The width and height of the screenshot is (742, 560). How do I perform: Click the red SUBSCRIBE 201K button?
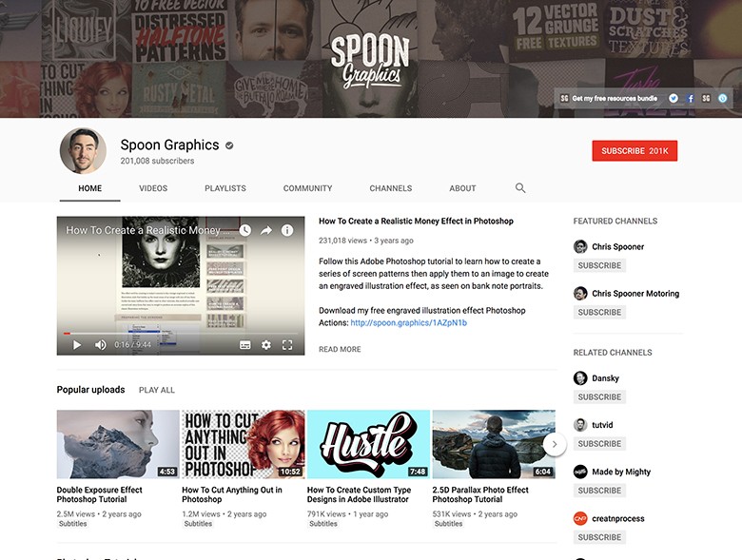(635, 151)
